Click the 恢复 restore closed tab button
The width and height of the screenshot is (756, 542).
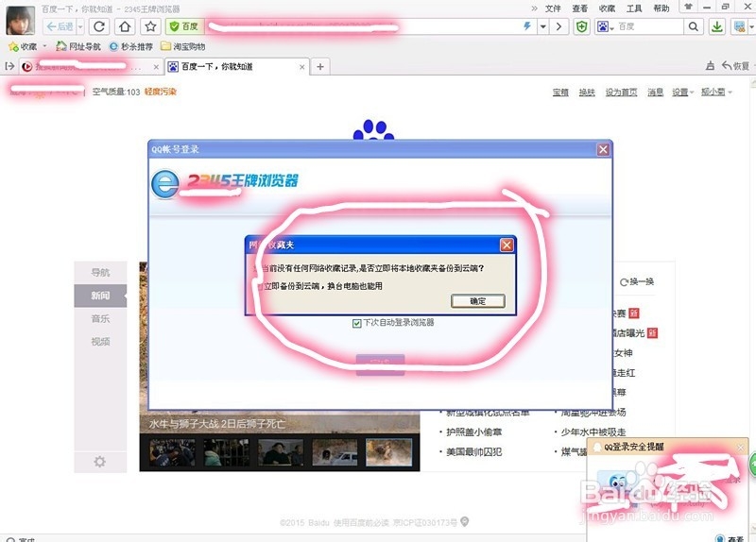tap(736, 66)
